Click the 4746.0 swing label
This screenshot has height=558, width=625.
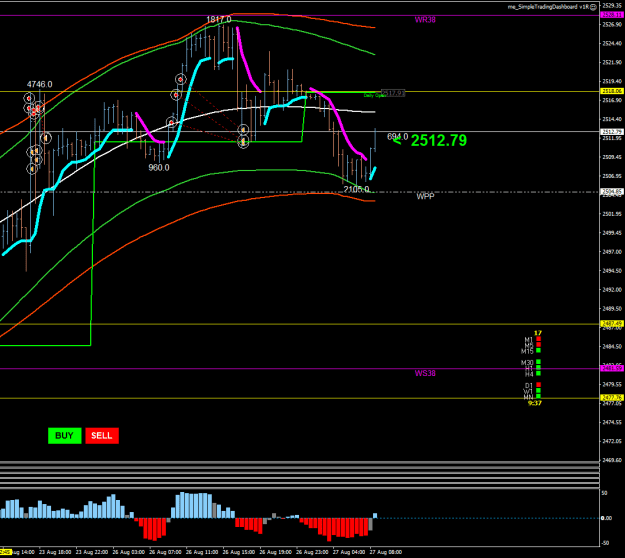tap(39, 84)
